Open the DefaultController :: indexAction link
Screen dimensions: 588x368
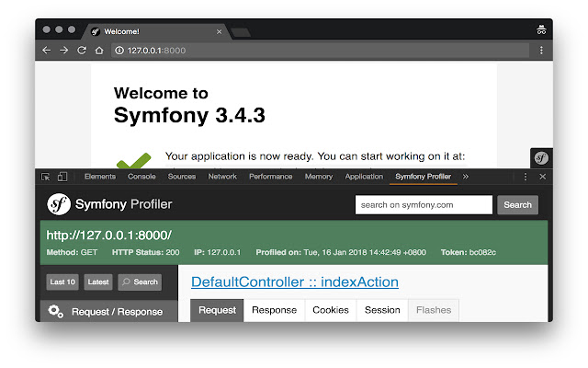(295, 282)
